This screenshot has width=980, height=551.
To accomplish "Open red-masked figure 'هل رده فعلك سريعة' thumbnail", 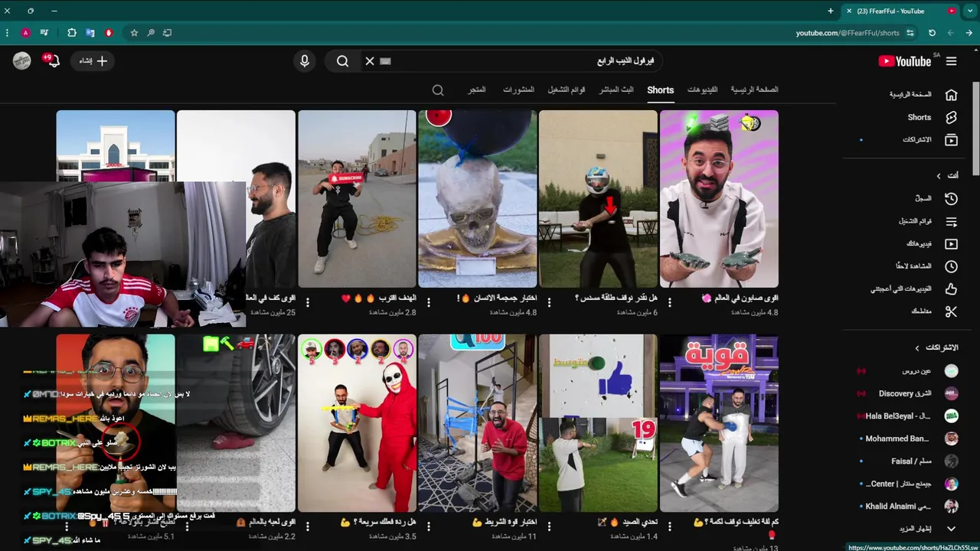I will tap(357, 423).
